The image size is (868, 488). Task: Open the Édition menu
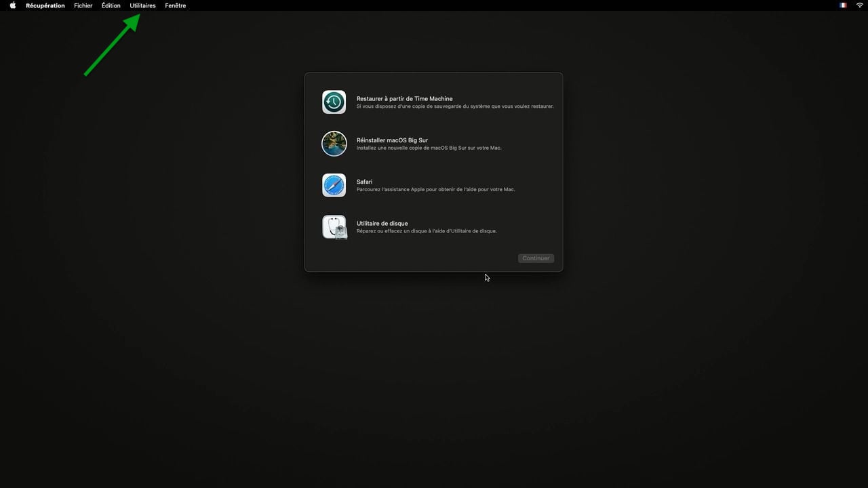(x=111, y=5)
